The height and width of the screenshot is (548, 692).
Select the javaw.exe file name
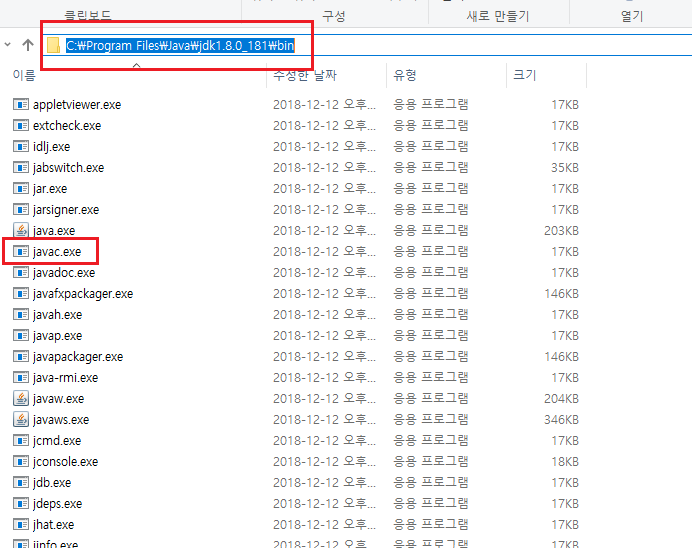pos(58,399)
